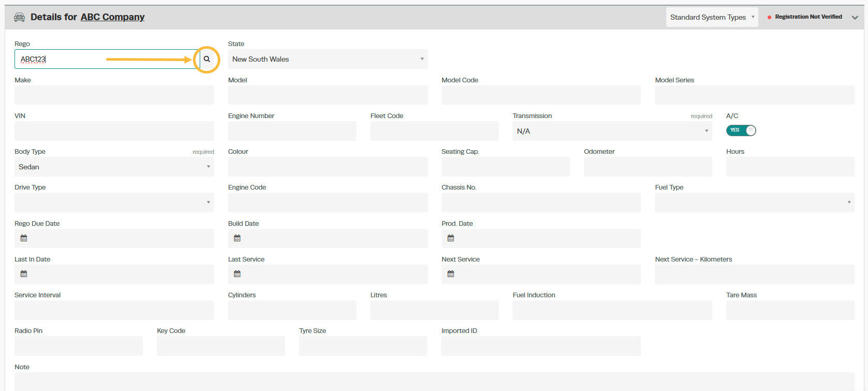Collapse the details panel with header chevron
Screen dimensions: 868x391
[x=855, y=18]
